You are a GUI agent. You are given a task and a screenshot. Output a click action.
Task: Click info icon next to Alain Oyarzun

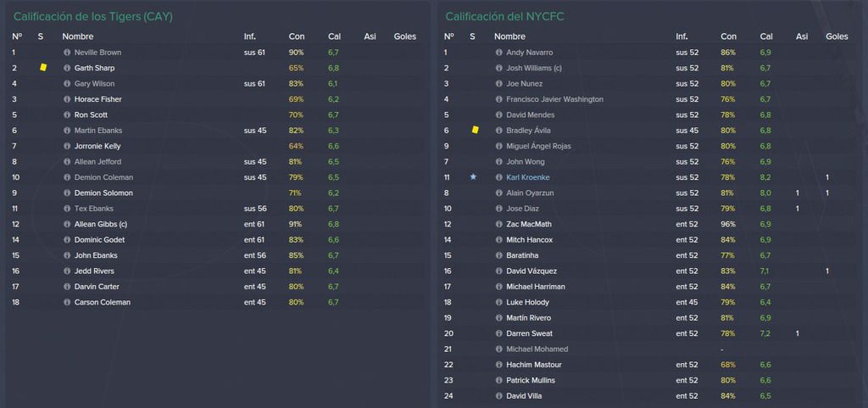pos(498,193)
